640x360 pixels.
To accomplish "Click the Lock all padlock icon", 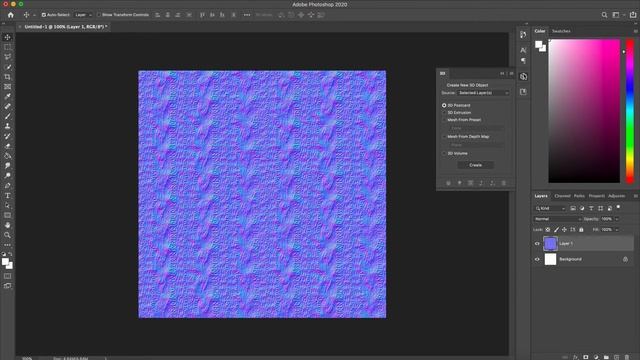I will coord(581,230).
